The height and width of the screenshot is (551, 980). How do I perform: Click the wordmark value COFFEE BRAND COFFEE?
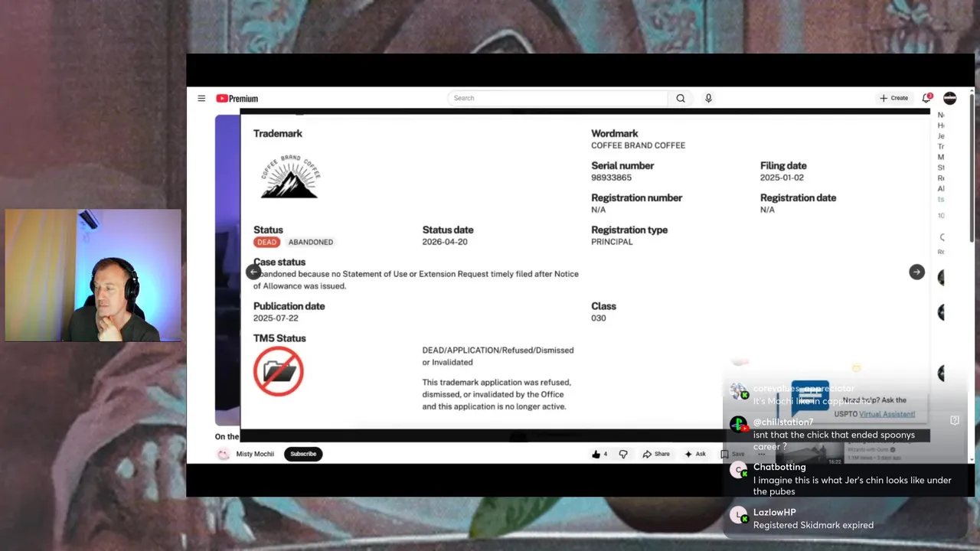tap(638, 145)
